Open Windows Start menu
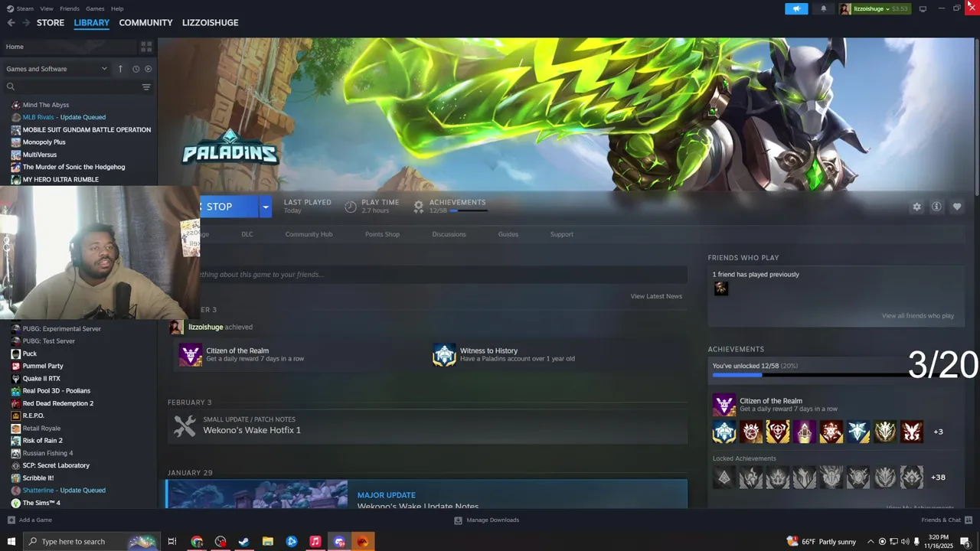Image resolution: width=980 pixels, height=551 pixels. (11, 542)
